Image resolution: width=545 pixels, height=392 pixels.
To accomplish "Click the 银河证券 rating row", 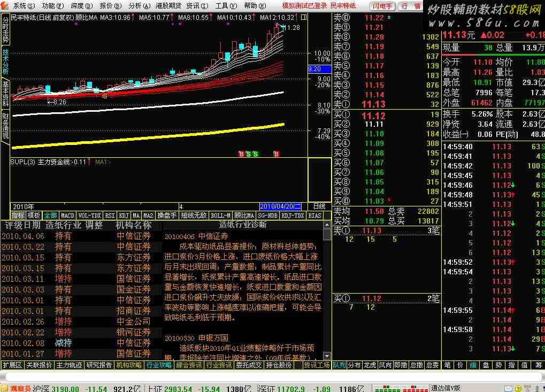I will [81, 332].
